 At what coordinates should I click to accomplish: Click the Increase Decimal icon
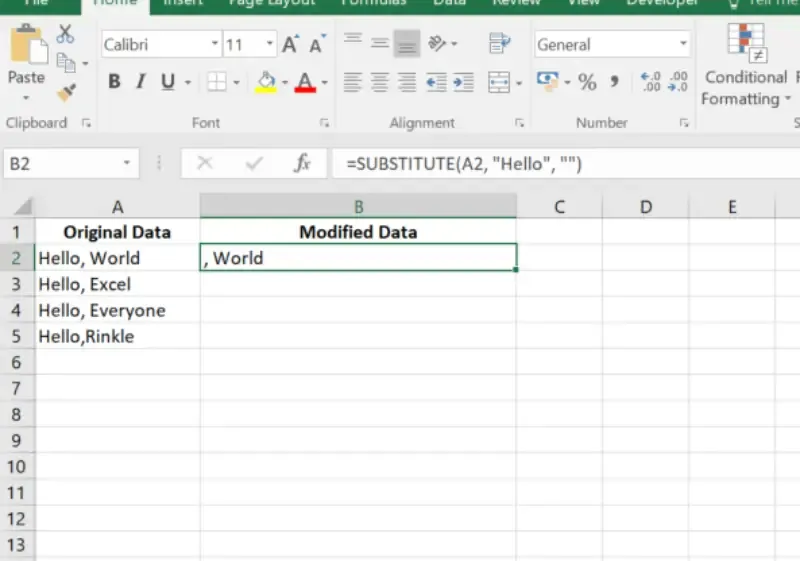tap(651, 82)
